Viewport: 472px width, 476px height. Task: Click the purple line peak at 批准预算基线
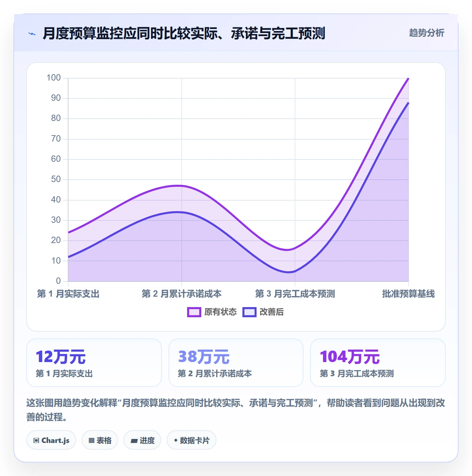(408, 78)
